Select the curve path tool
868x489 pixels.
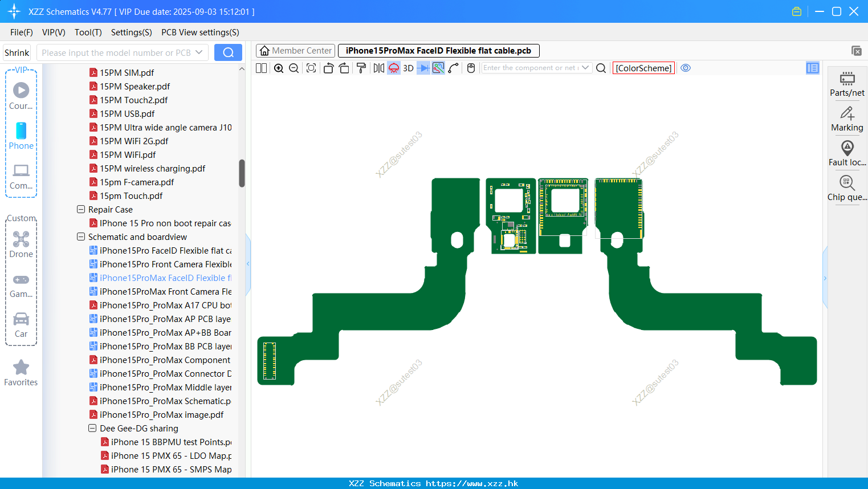click(454, 68)
